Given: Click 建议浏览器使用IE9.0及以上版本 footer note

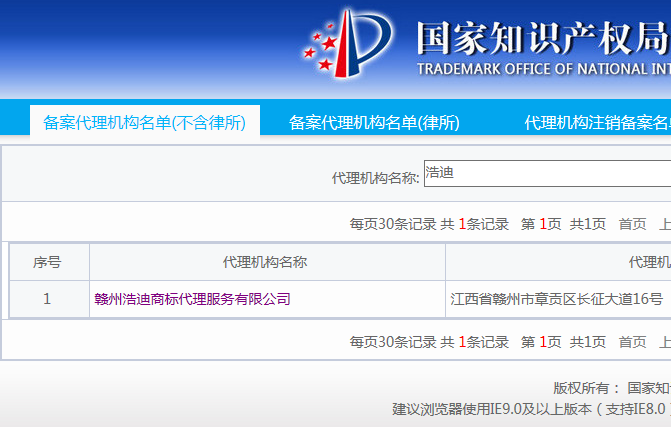Looking at the screenshot, I should point(492,409).
